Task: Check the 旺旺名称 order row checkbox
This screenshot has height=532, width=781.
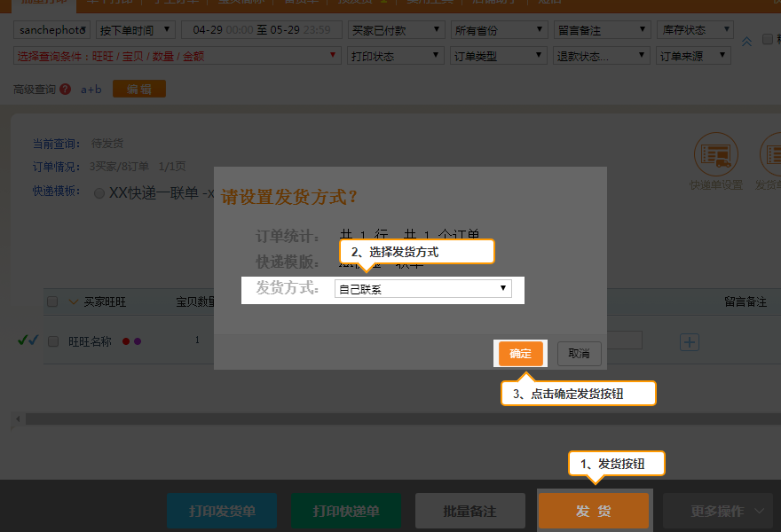Action: click(x=53, y=341)
